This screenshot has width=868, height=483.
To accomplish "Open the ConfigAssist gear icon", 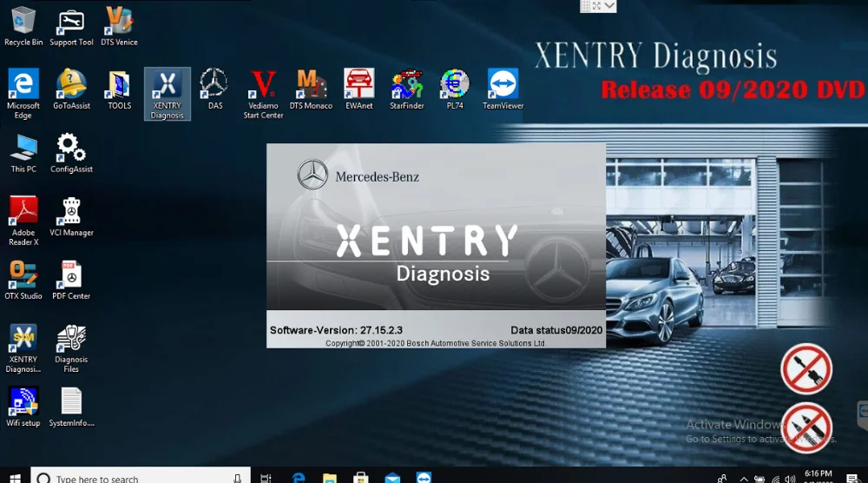I will click(71, 153).
